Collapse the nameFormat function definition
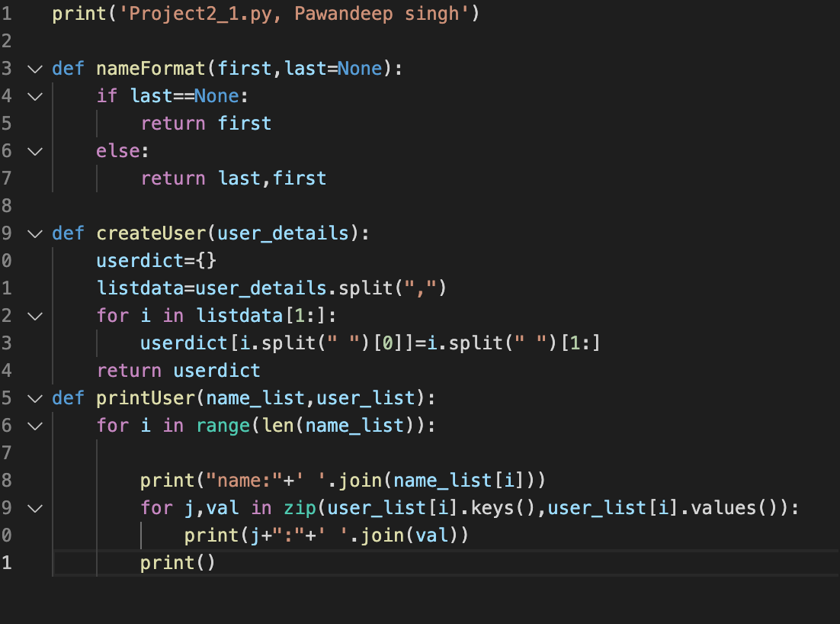This screenshot has height=624, width=840. [34, 68]
